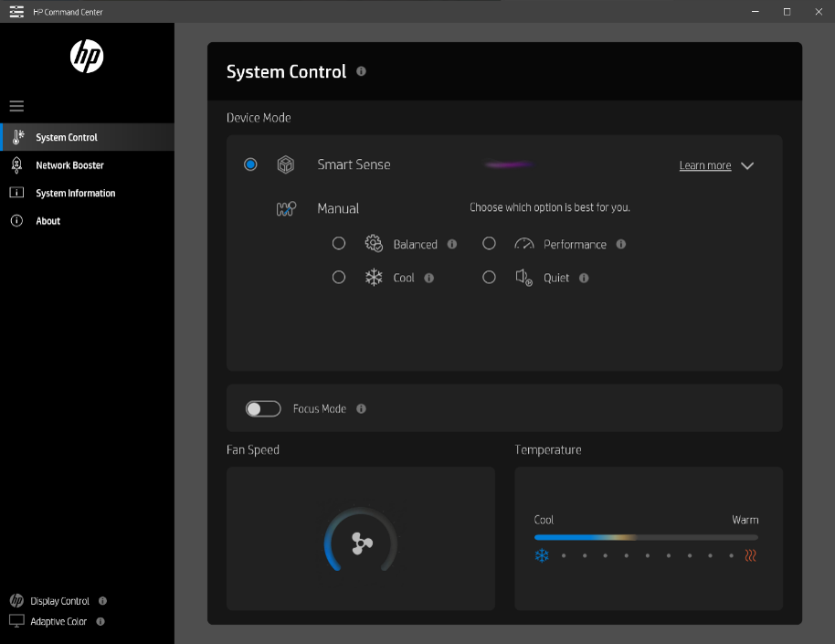Click the Smart Sense cube icon
Screen dimensions: 835x644
(286, 164)
